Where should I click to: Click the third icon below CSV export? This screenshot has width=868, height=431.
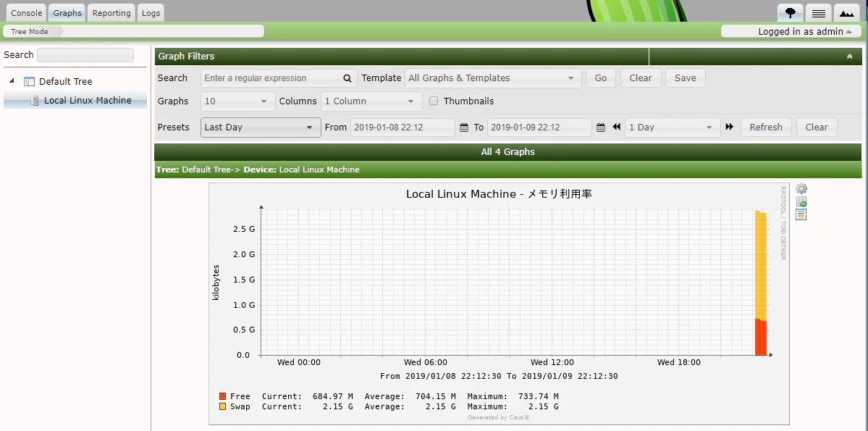pyautogui.click(x=801, y=214)
